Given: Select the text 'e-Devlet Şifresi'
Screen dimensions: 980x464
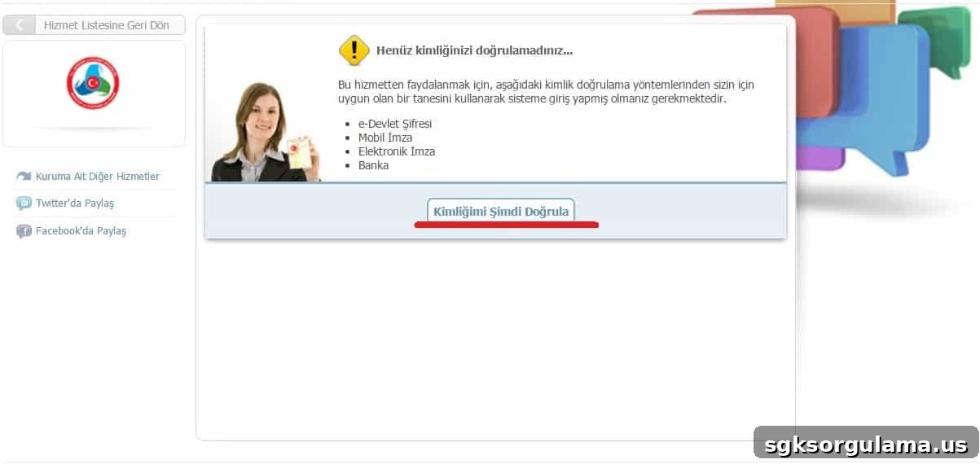Looking at the screenshot, I should click(x=395, y=124).
